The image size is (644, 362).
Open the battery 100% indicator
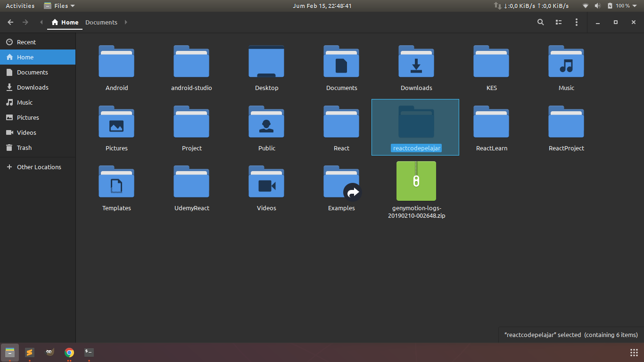[619, 6]
